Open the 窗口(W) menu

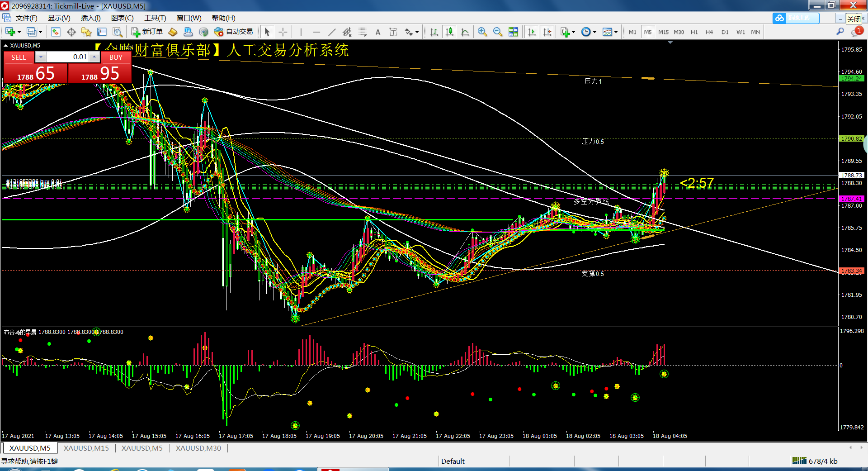pyautogui.click(x=189, y=18)
